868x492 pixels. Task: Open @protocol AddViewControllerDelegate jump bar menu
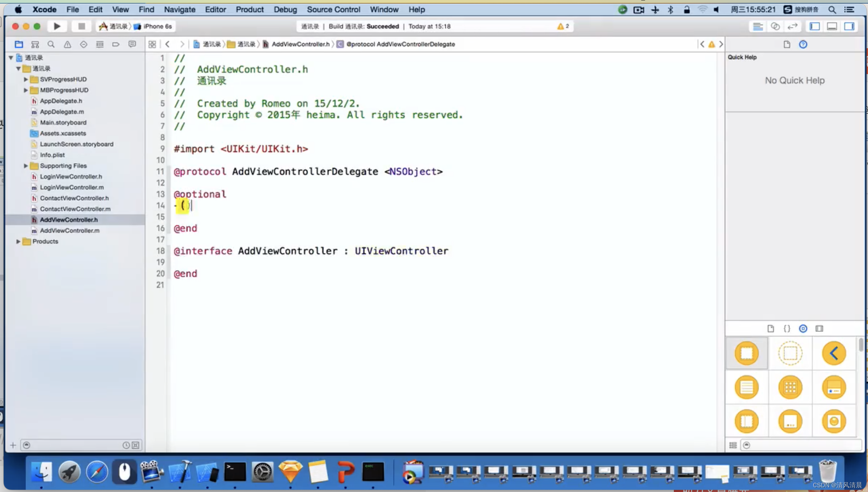(396, 44)
